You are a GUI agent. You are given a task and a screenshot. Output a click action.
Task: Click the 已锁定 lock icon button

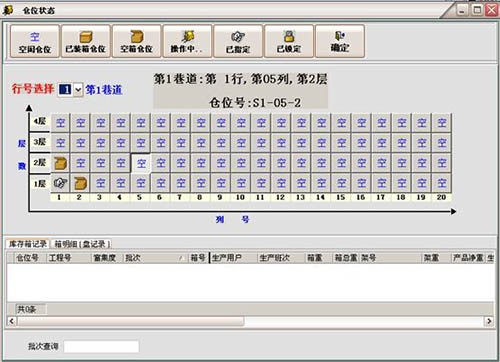(289, 42)
